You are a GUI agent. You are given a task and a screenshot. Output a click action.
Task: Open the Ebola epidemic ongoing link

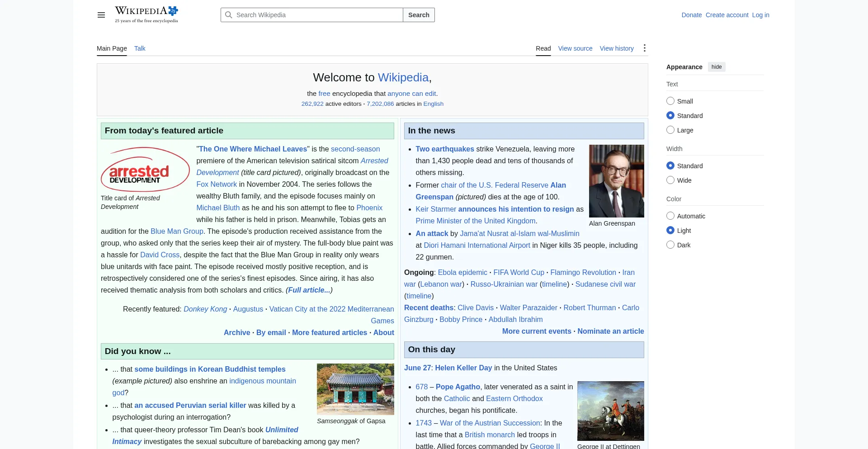[x=462, y=272]
